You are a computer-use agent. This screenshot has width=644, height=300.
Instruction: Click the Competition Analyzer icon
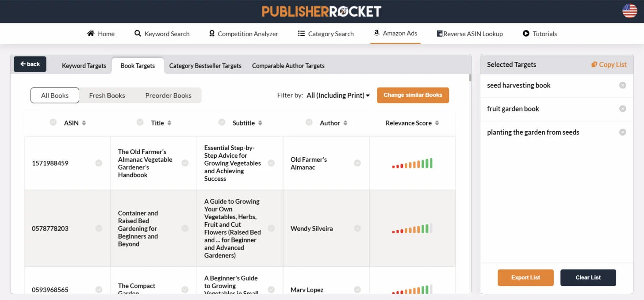click(x=212, y=34)
